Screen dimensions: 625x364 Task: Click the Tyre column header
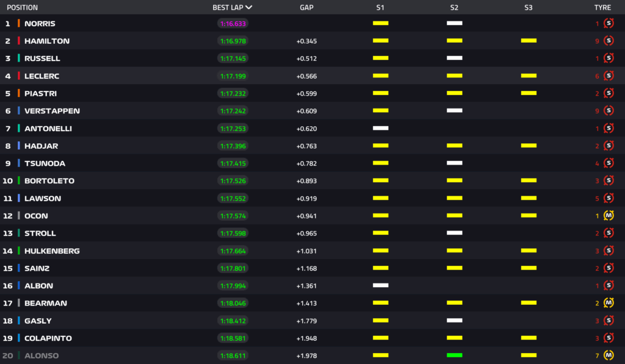pyautogui.click(x=602, y=8)
